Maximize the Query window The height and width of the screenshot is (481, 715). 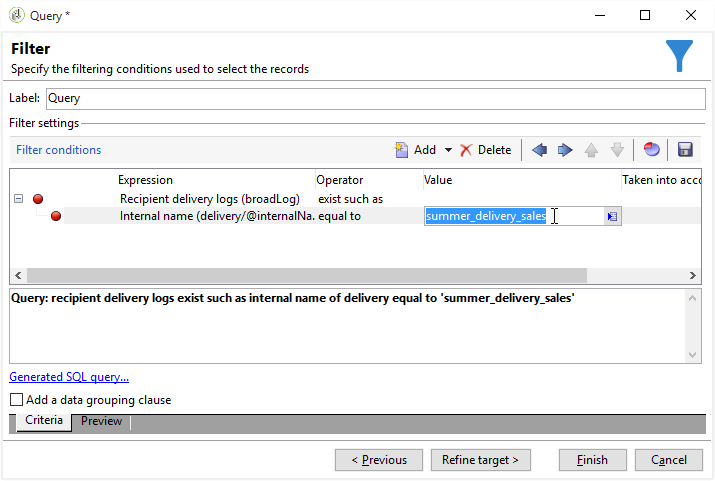[x=645, y=15]
